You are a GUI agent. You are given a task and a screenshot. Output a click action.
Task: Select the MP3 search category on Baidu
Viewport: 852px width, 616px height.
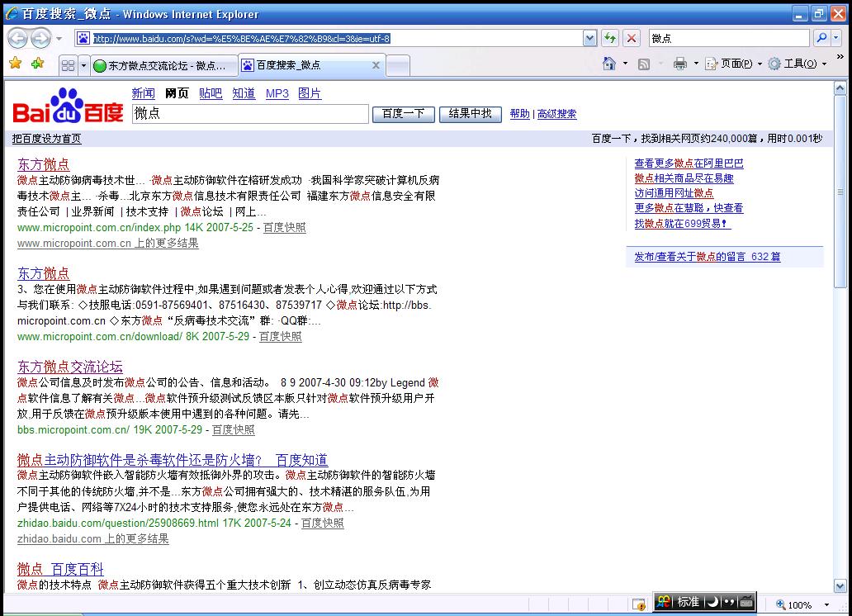277,93
